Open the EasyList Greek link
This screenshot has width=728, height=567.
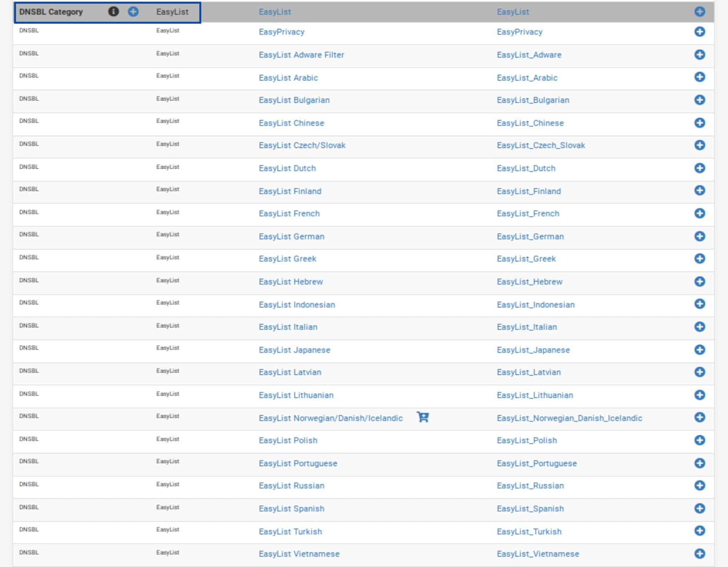tap(287, 259)
